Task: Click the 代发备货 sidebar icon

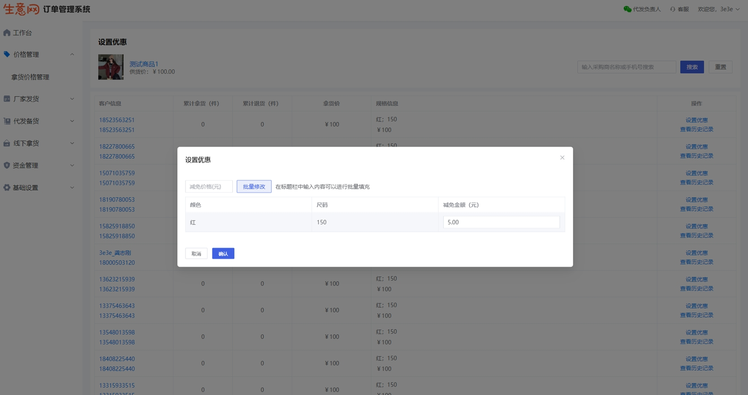Action: tap(7, 121)
